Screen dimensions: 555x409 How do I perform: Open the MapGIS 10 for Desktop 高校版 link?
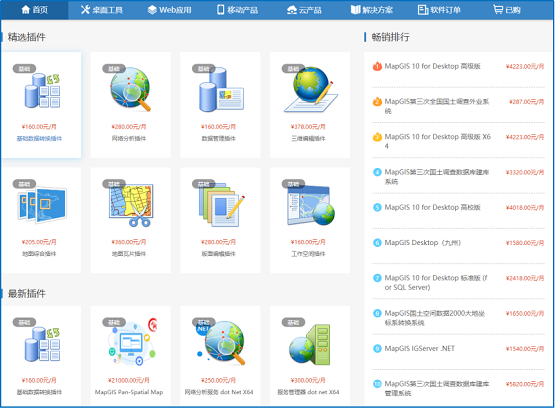coord(432,207)
